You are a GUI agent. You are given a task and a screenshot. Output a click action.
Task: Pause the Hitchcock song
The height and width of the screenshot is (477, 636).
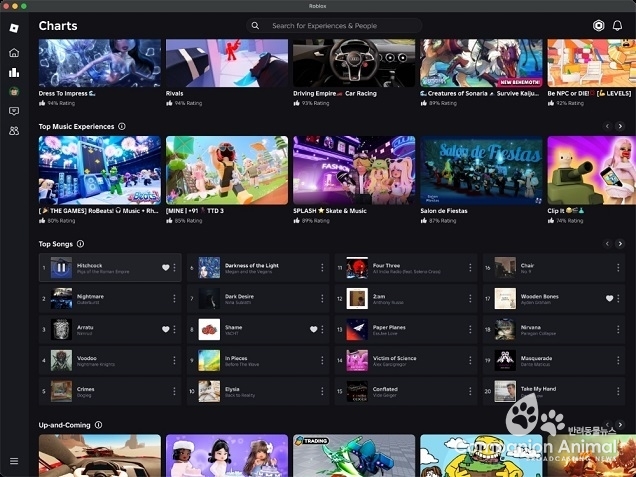(61, 268)
